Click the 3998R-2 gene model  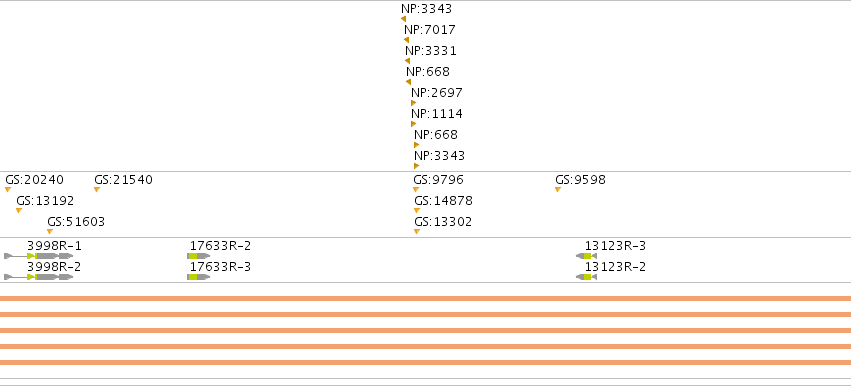click(39, 277)
